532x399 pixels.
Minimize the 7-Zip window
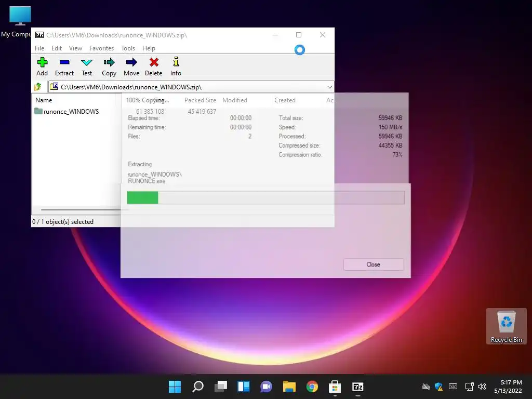pos(275,35)
